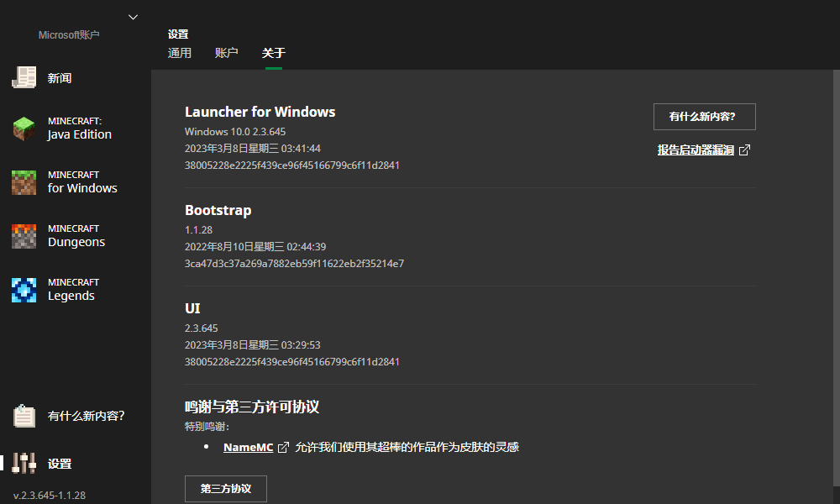
Task: Select the for Windows label in sidebar
Action: point(82,188)
